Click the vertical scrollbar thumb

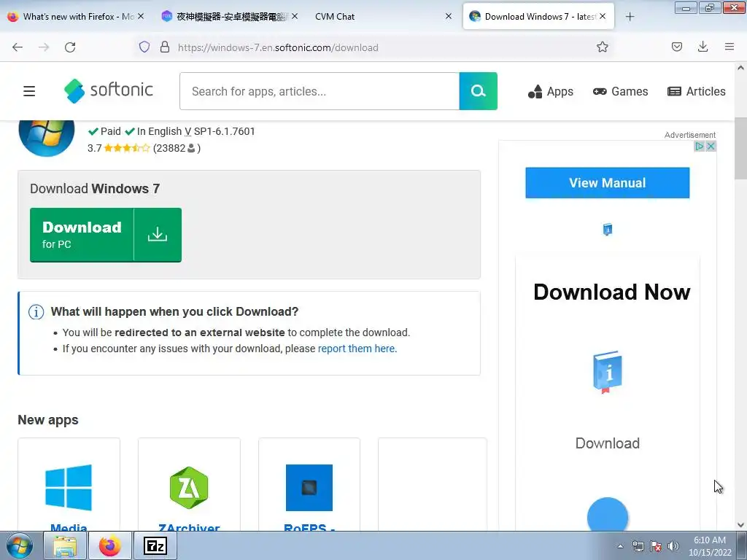(740, 149)
